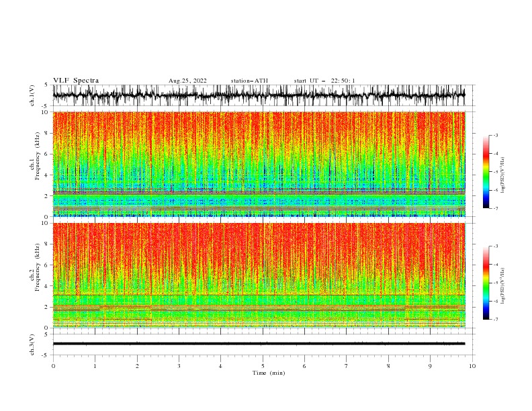Click time axis tick label "3" minutes
The image size is (532, 411).
[179, 366]
